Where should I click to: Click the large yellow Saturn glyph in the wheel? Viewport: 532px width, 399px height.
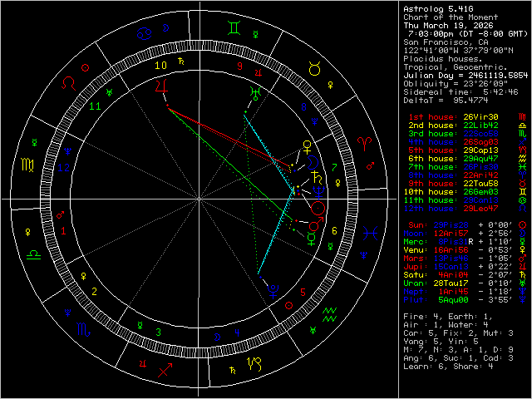316,177
